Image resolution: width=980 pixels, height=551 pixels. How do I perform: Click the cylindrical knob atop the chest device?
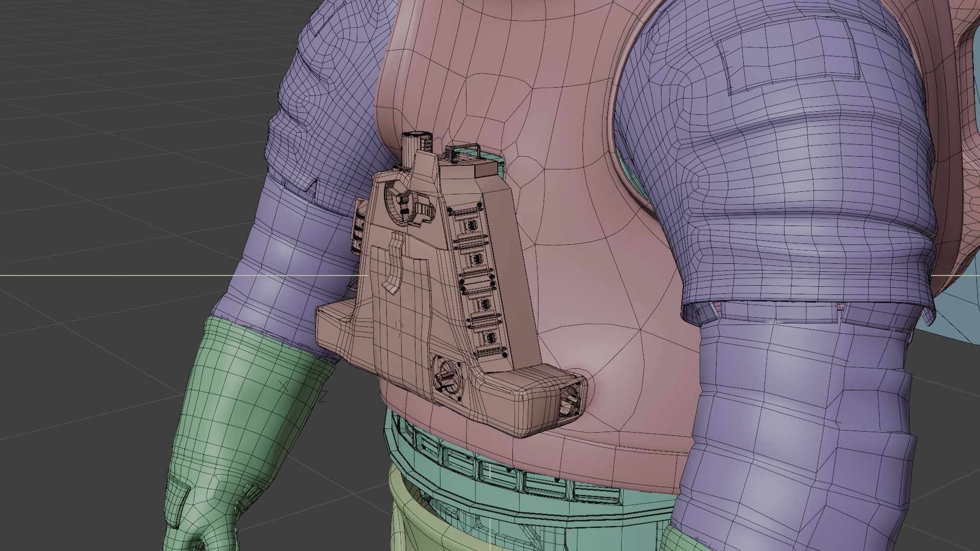pos(414,141)
